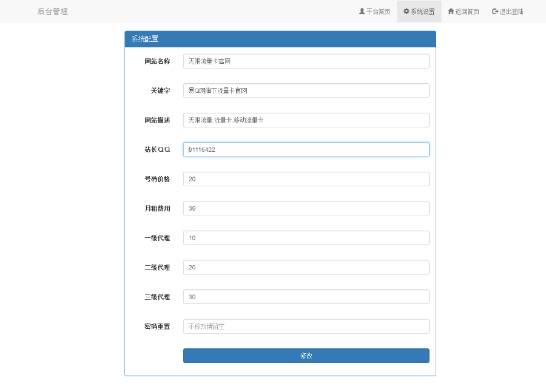
Task: Go to 返回首页 nav text link
Action: point(467,12)
